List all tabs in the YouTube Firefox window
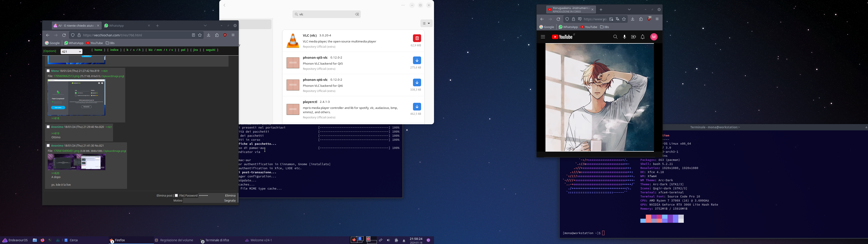This screenshot has width=868, height=244. click(629, 9)
